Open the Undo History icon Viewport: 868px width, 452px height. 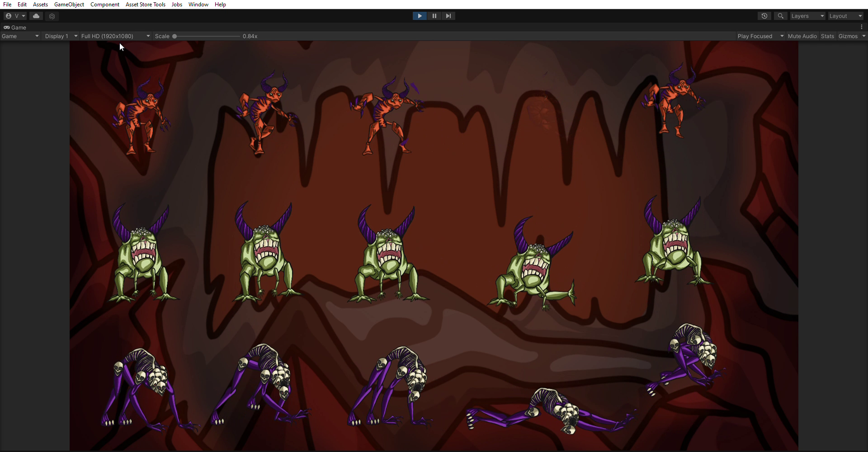click(x=764, y=16)
